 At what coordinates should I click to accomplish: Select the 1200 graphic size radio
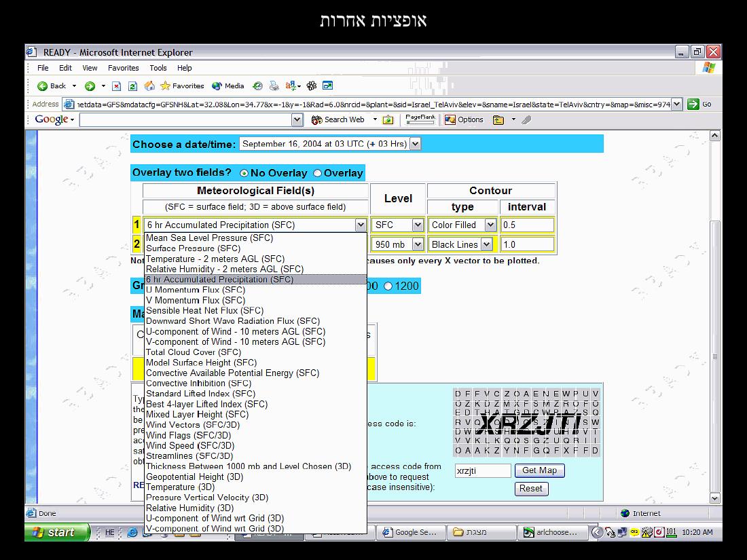388,286
